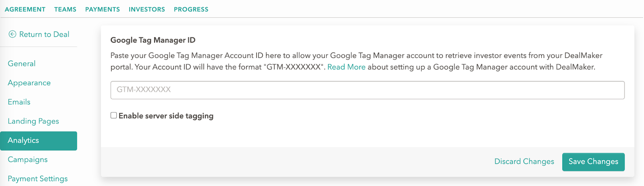Click the Enable server side tagging label
Screen dimensions: 644x186
pyautogui.click(x=166, y=116)
